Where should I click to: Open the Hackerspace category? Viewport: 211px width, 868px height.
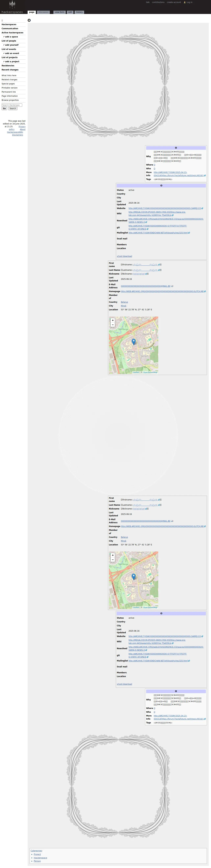tap(40, 857)
